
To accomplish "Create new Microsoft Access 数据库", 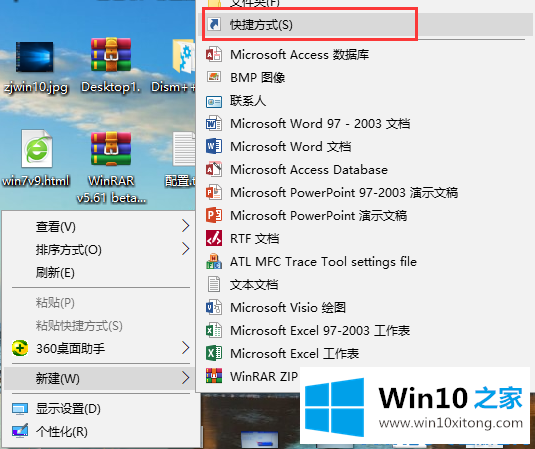I will click(300, 55).
